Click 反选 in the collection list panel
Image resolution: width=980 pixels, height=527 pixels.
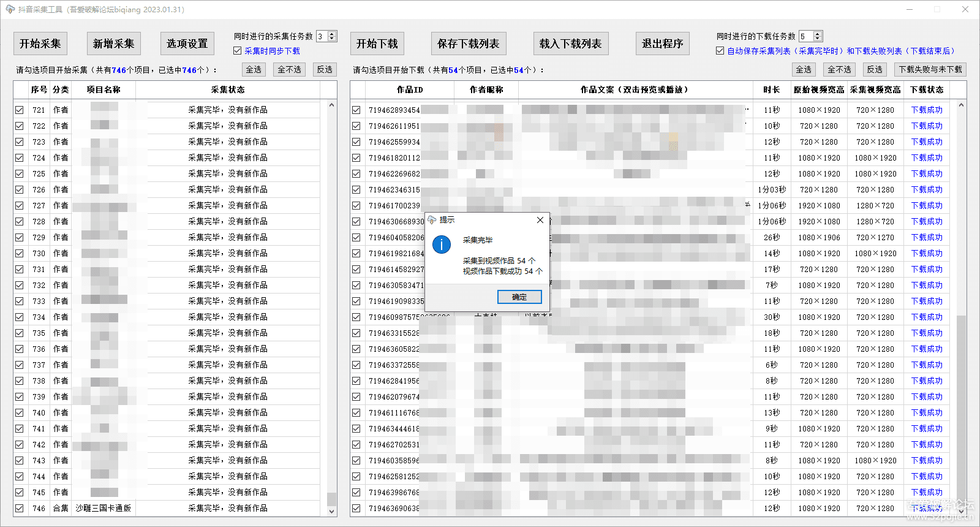[325, 69]
